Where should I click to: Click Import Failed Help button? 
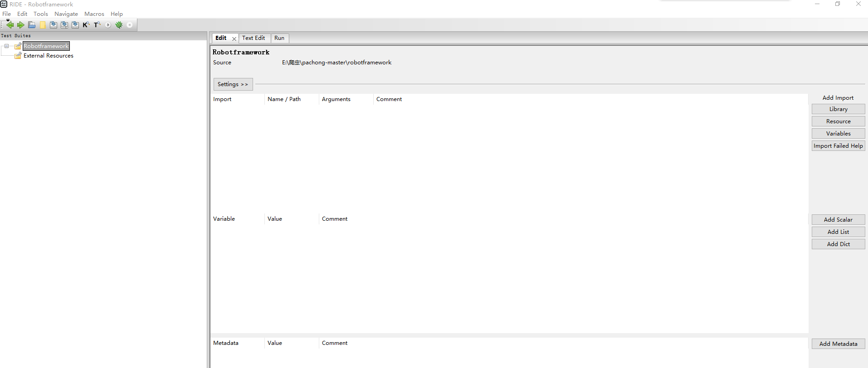pyautogui.click(x=838, y=146)
